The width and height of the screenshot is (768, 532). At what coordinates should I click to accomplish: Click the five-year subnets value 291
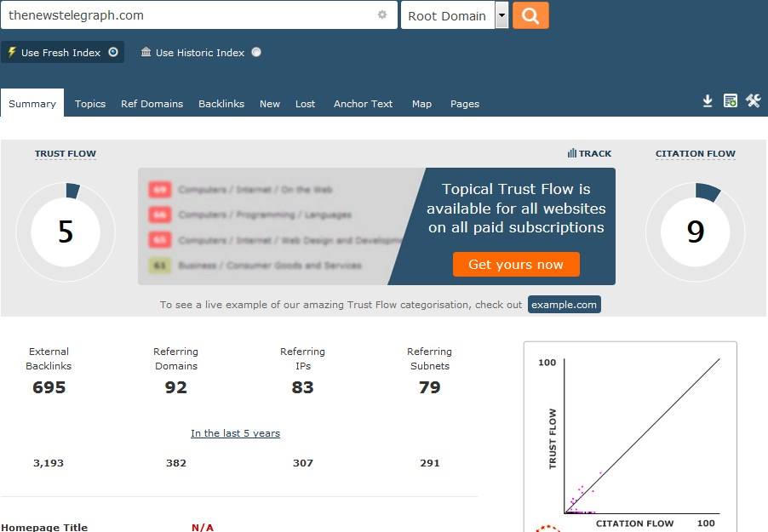pos(429,463)
